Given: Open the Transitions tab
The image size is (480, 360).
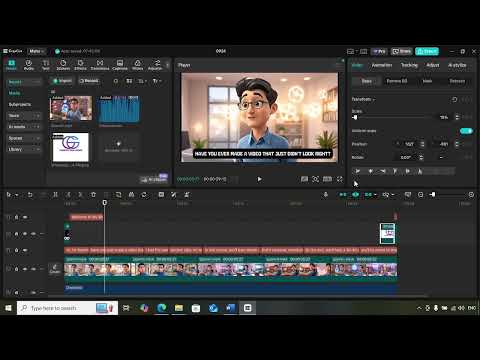Looking at the screenshot, I should point(100,65).
